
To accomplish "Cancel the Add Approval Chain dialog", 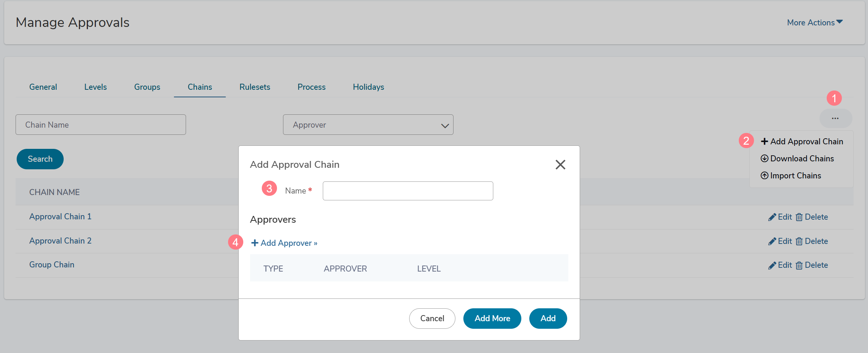I will (x=432, y=319).
